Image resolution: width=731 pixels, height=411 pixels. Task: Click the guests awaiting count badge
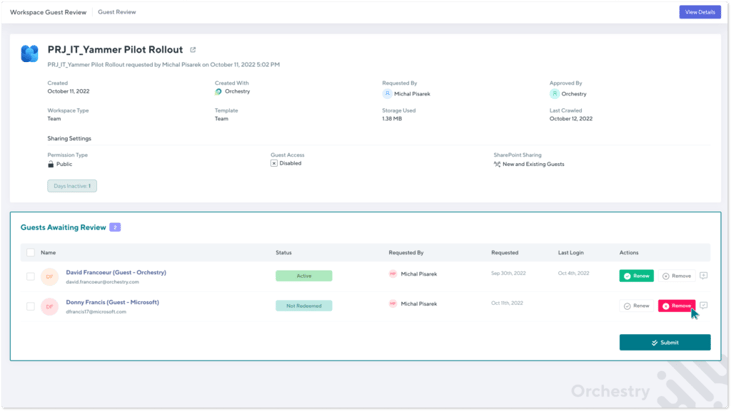click(115, 227)
